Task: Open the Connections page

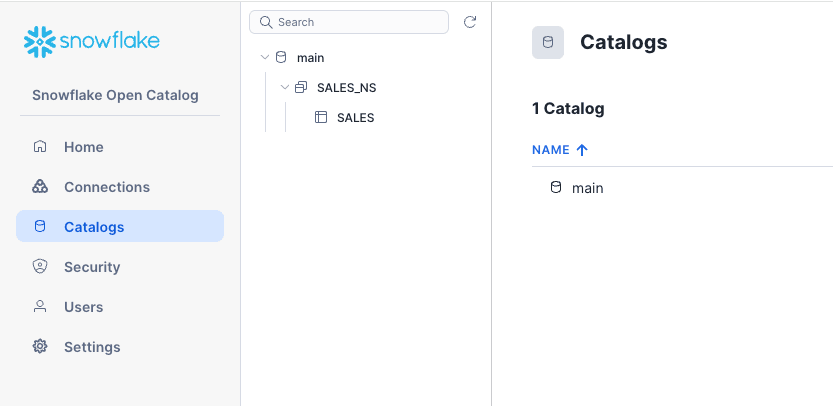Action: click(107, 187)
